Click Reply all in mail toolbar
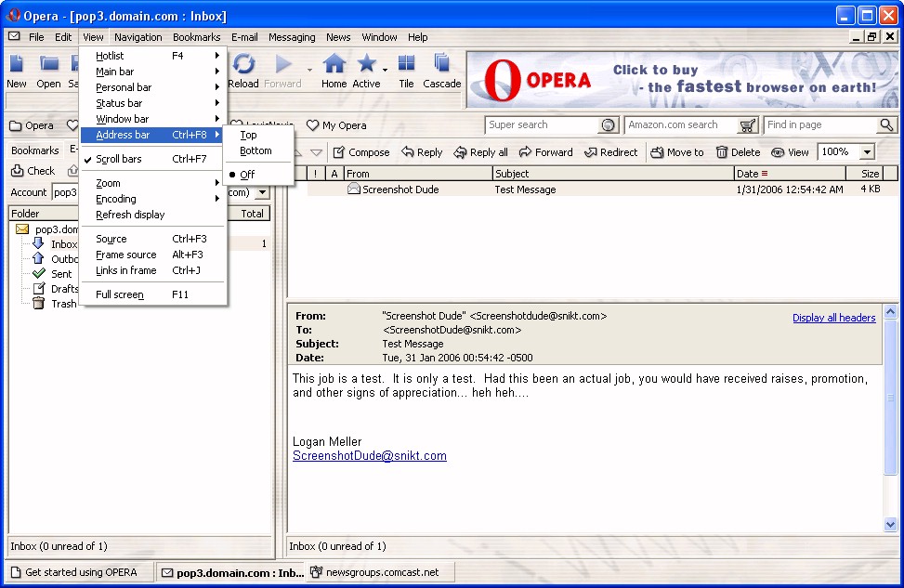This screenshot has height=588, width=904. point(480,152)
